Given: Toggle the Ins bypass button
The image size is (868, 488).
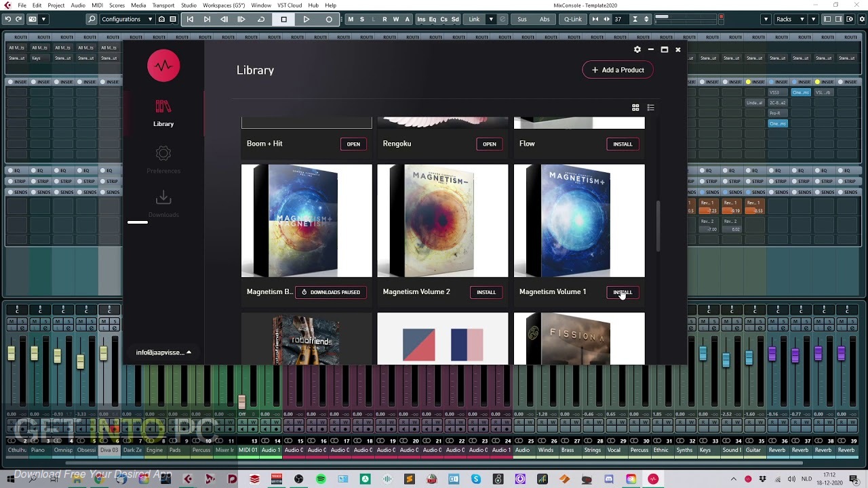Looking at the screenshot, I should [x=421, y=19].
